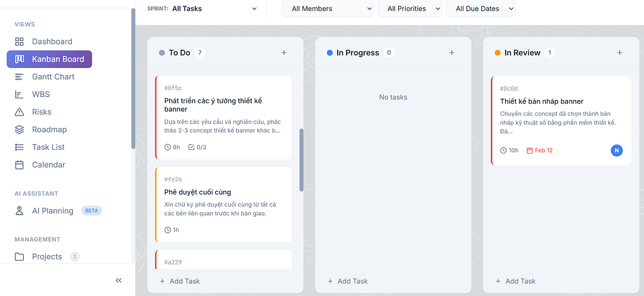Click the blue In Progress status dot

click(x=330, y=53)
